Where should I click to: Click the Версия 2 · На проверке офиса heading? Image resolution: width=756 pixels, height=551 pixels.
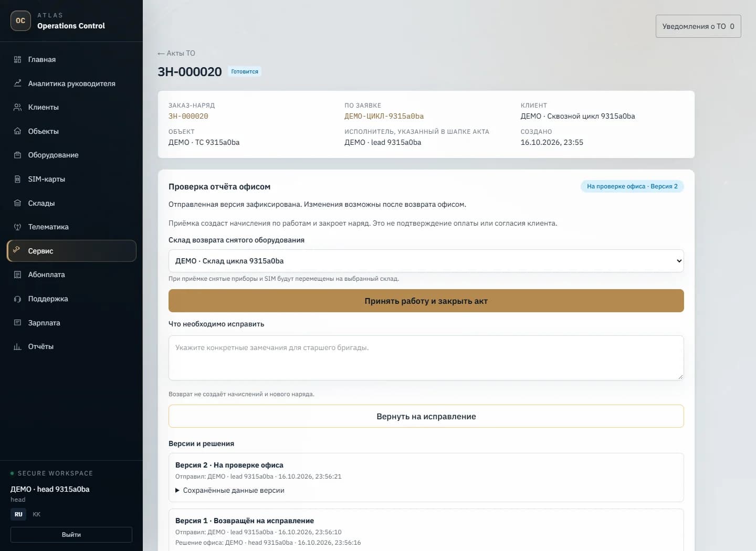(229, 465)
